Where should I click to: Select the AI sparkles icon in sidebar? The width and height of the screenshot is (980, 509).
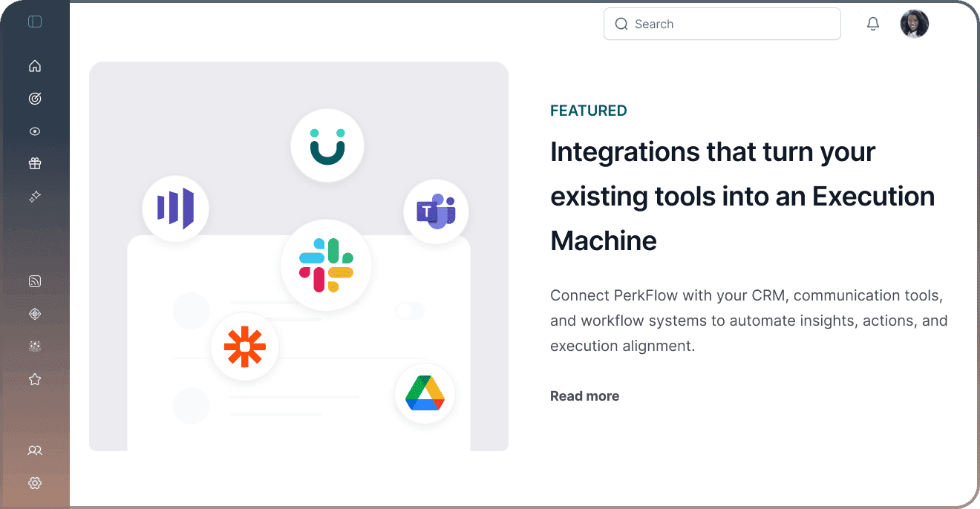coord(34,197)
